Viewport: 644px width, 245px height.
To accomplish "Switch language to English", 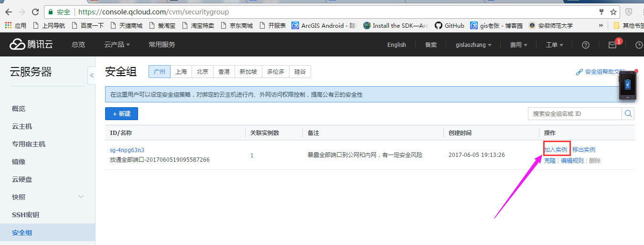I will tap(397, 45).
